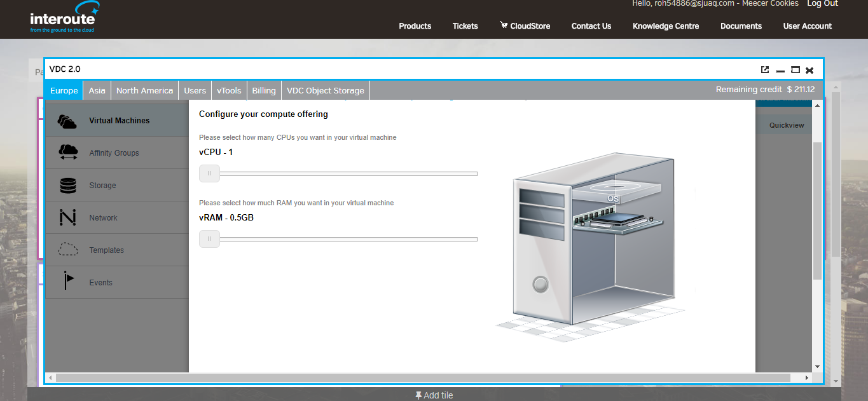Pop out the VDC 2.0 window
Screen dimensions: 868x401
click(x=765, y=70)
